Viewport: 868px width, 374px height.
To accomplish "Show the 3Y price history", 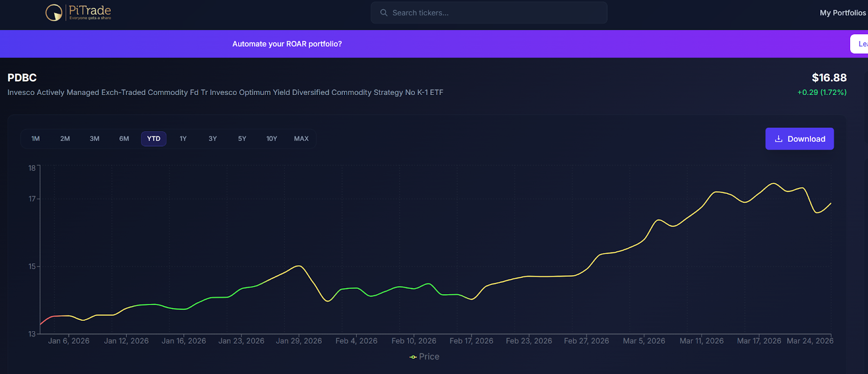I will click(213, 139).
